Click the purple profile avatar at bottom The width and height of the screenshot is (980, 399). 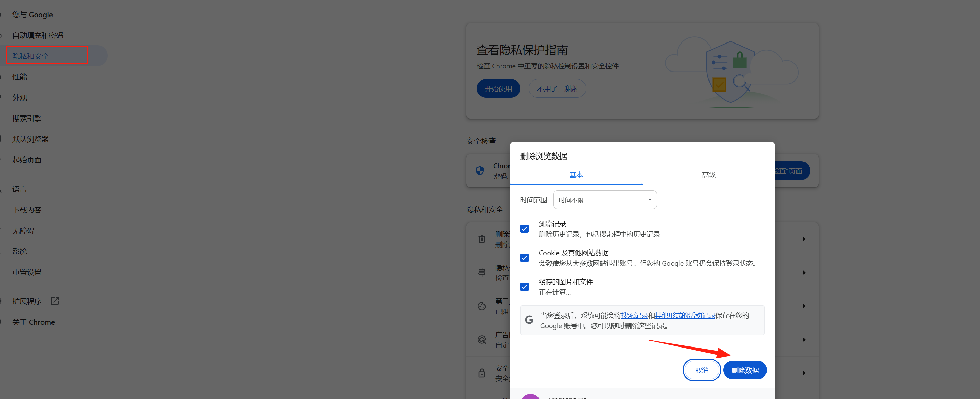531,396
